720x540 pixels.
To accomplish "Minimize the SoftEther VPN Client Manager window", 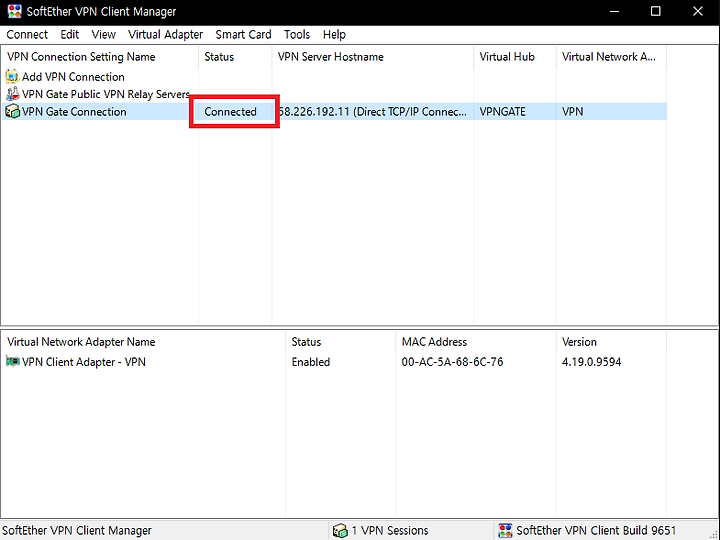I will (x=614, y=11).
